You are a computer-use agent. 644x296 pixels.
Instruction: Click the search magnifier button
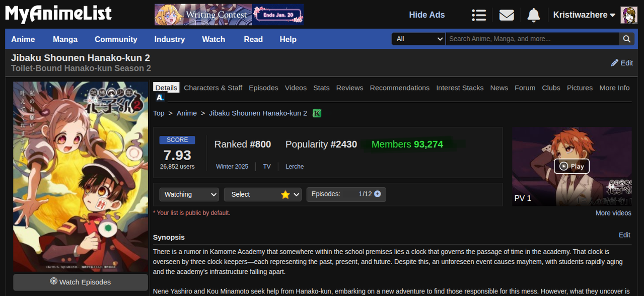point(626,39)
